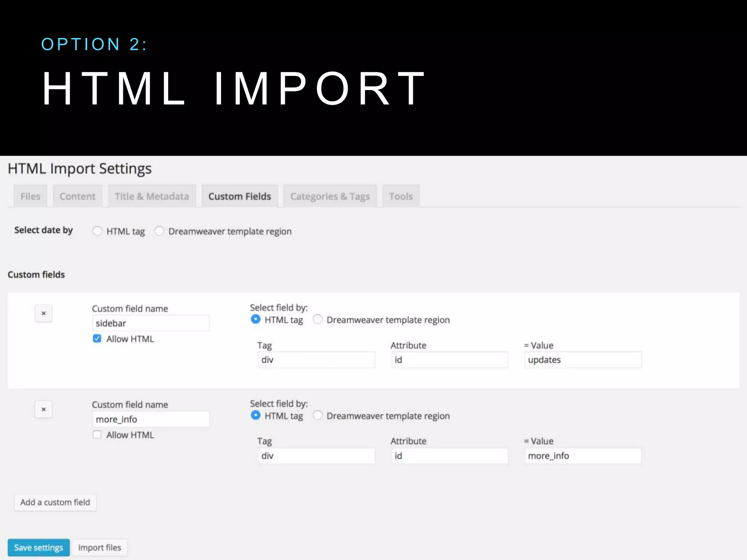
Task: Switch to the Files tab
Action: coord(30,196)
